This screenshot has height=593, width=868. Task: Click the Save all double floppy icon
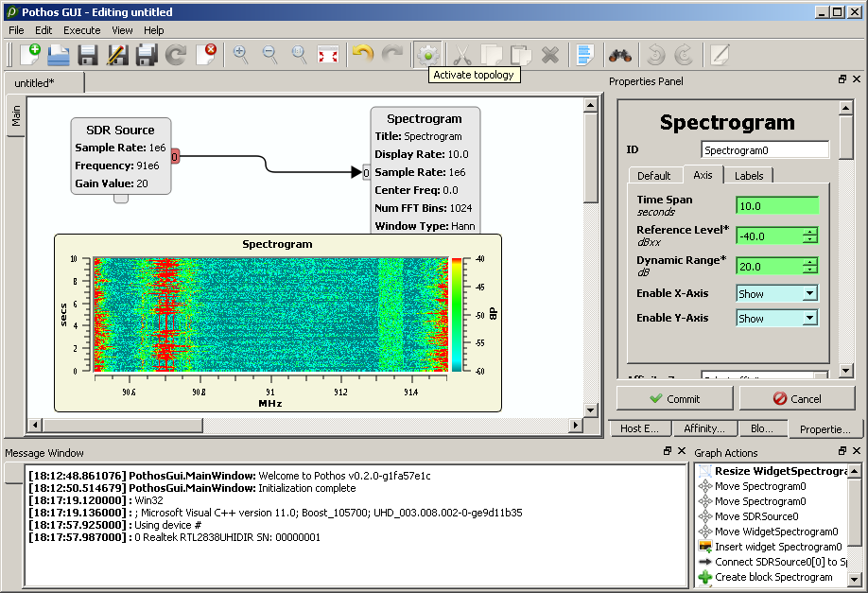pos(147,54)
